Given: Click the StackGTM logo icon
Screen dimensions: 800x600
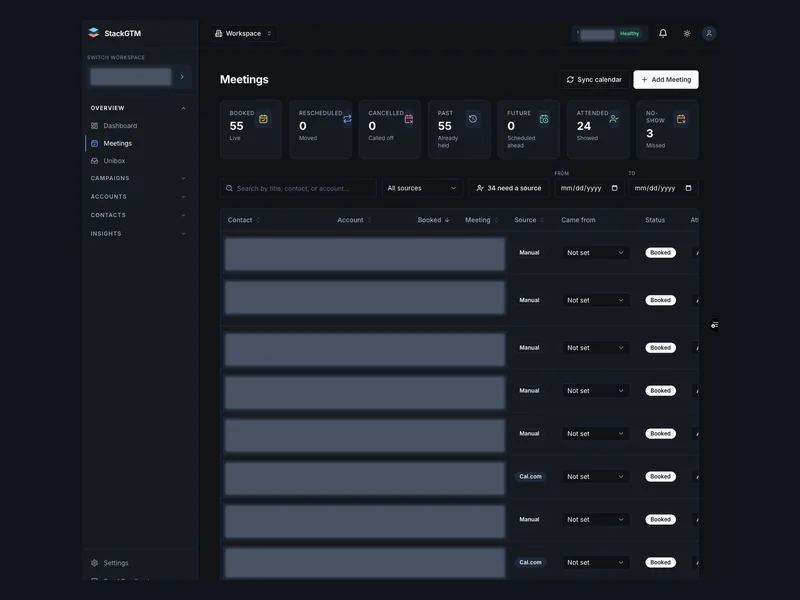Looking at the screenshot, I should pyautogui.click(x=93, y=33).
